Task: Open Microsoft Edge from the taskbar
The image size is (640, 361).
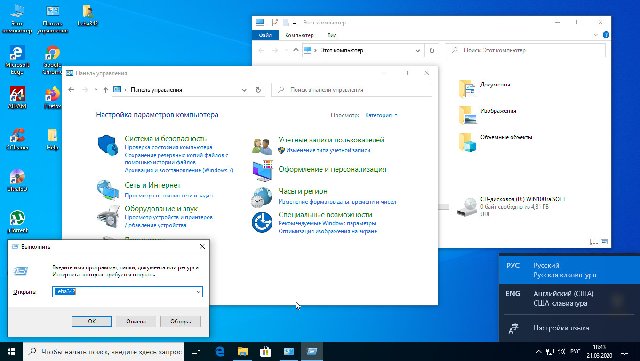Action: click(x=220, y=352)
